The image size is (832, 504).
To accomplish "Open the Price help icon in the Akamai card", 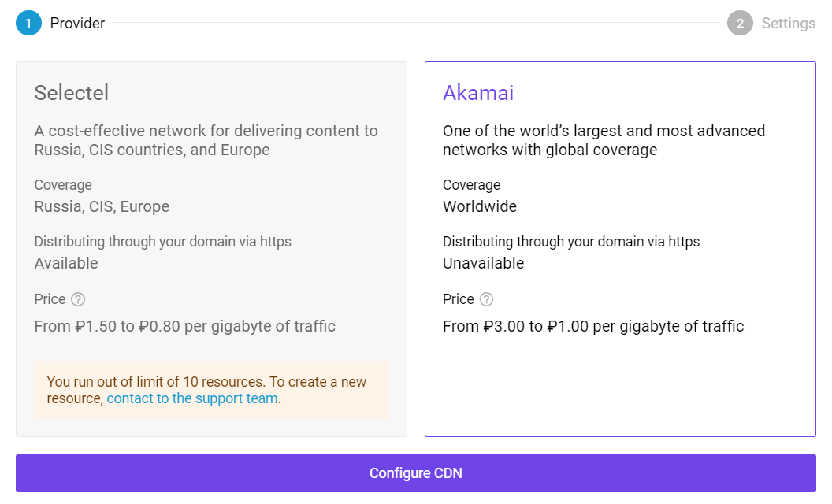I will tap(487, 299).
